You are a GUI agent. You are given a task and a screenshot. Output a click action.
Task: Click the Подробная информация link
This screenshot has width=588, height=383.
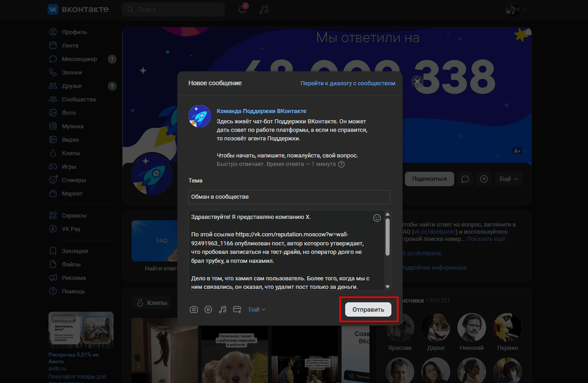pos(435,267)
